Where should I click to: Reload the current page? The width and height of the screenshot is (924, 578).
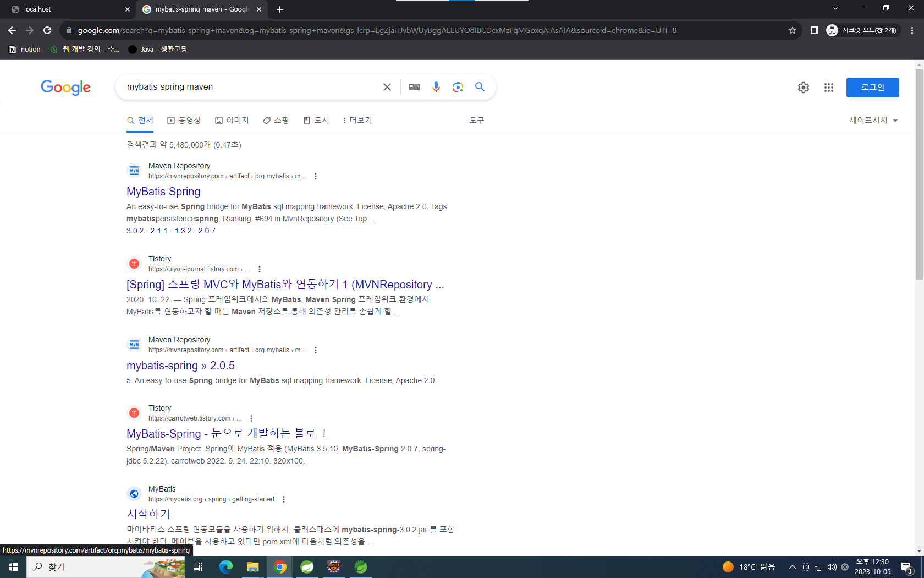pyautogui.click(x=47, y=30)
